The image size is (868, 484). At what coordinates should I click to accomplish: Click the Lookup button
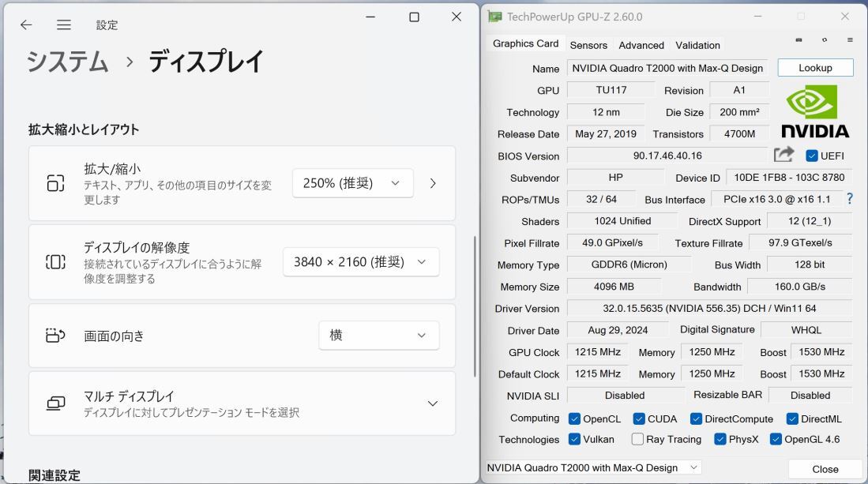(815, 67)
